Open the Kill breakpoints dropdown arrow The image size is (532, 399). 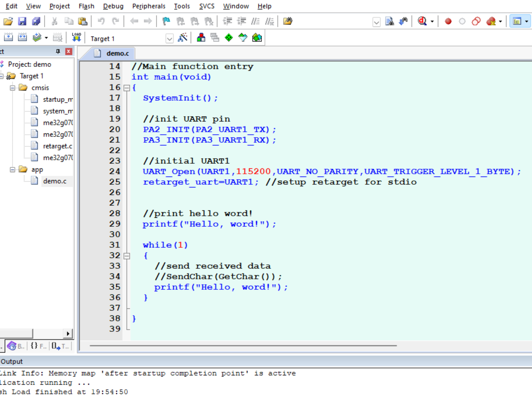coord(501,22)
